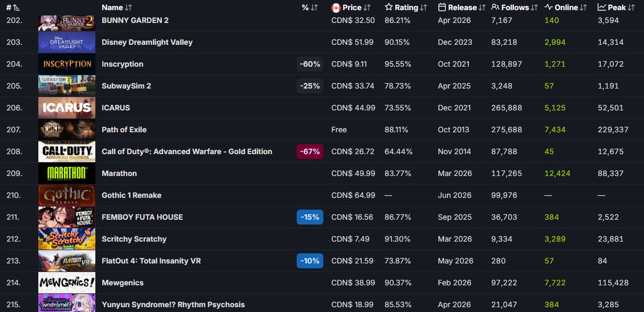Open FlatOut 4: Total Insanity VR link
The height and width of the screenshot is (312, 644).
pos(151,261)
